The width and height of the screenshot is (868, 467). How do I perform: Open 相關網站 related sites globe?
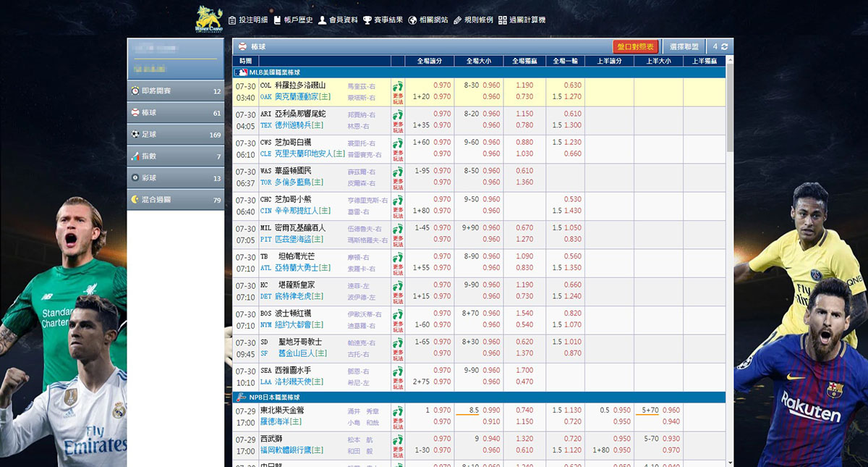tap(428, 20)
